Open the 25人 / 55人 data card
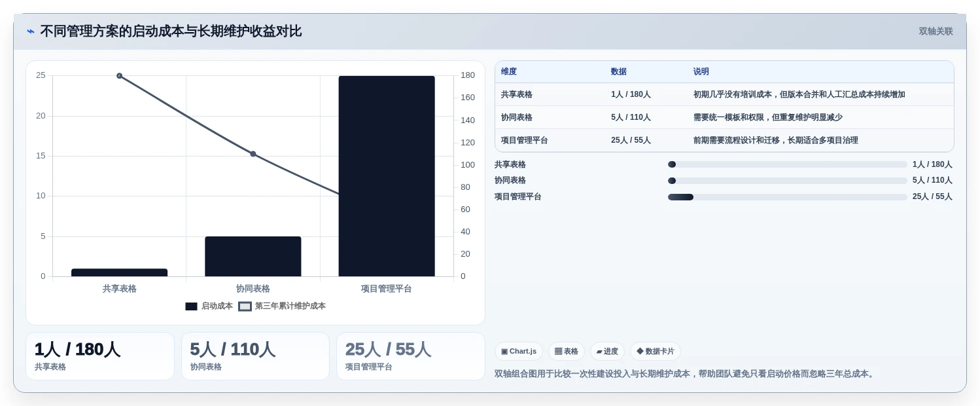Image resolution: width=980 pixels, height=406 pixels. pyautogui.click(x=411, y=356)
